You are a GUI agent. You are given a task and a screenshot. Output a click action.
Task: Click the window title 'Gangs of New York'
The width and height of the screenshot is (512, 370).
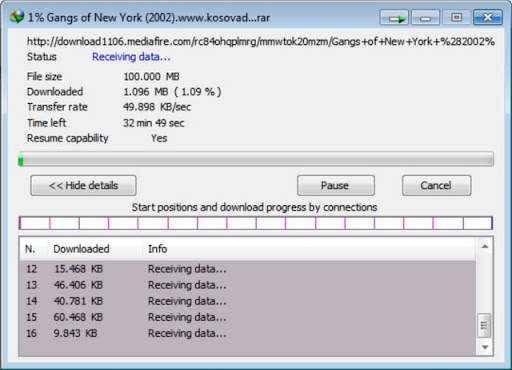coord(149,17)
